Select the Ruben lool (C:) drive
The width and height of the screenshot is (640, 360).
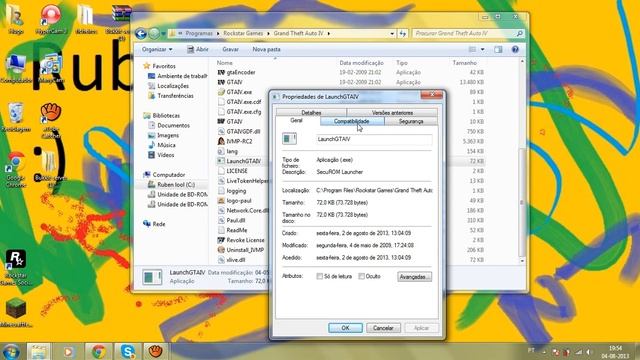click(x=171, y=184)
